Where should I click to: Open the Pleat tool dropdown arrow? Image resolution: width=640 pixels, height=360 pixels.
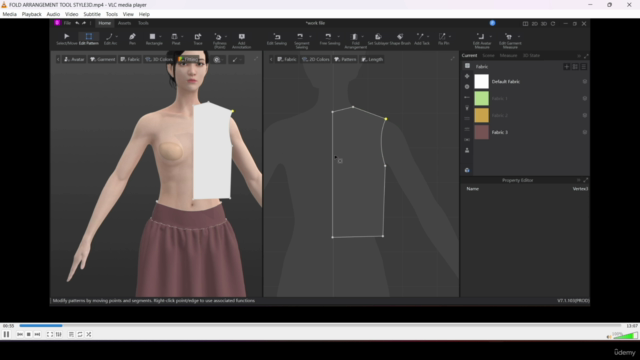[182, 37]
